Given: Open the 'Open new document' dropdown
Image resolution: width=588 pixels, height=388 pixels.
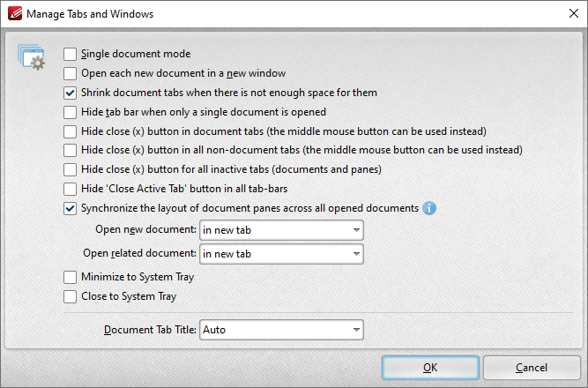Looking at the screenshot, I should pos(281,230).
